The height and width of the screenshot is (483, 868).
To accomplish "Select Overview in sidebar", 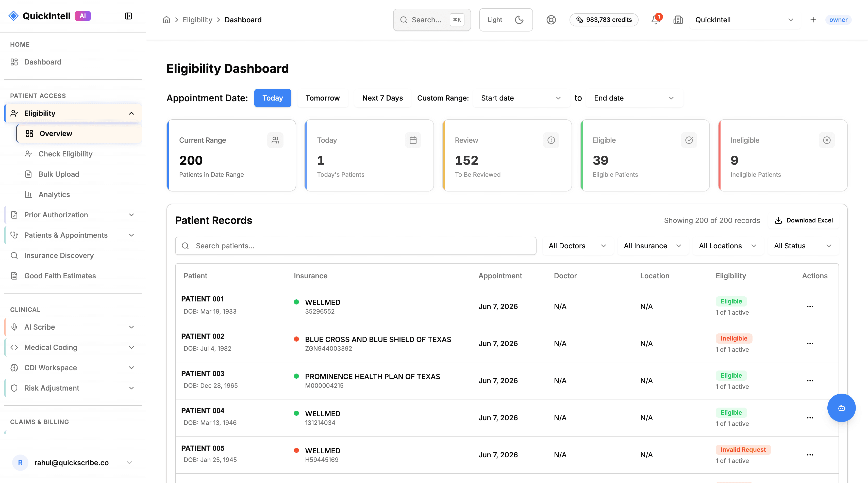I will [79, 134].
